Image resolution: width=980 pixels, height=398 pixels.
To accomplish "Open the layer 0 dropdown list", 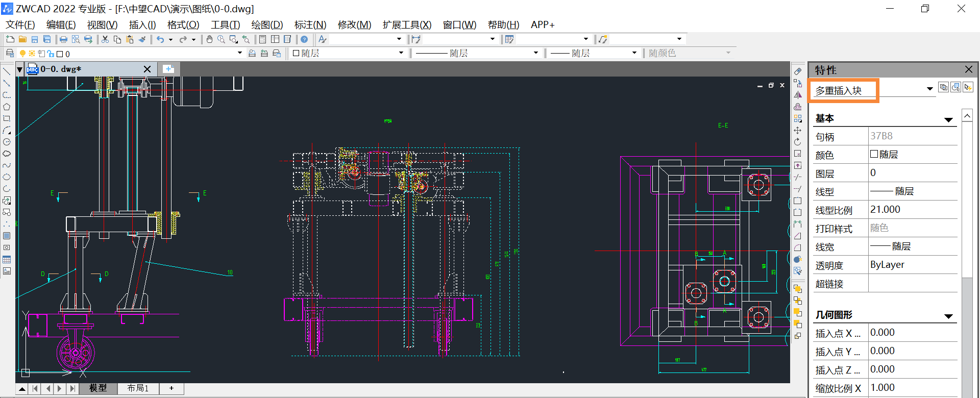I will pos(240,53).
